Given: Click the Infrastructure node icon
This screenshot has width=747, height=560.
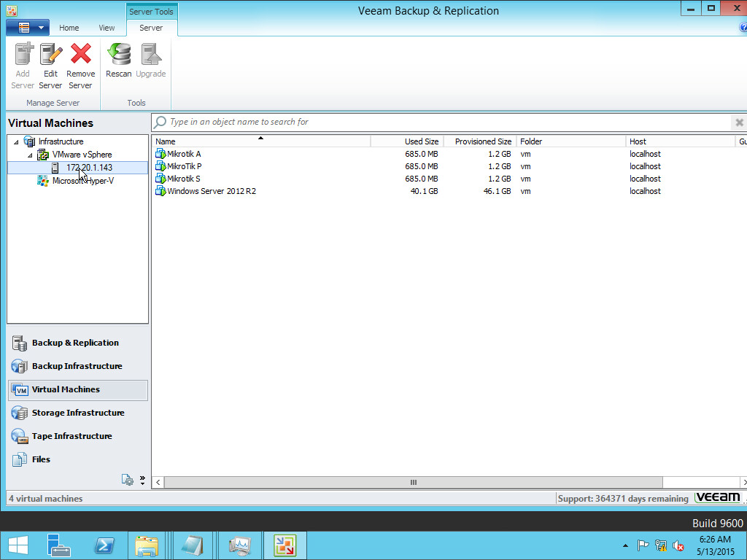Looking at the screenshot, I should click(x=29, y=141).
